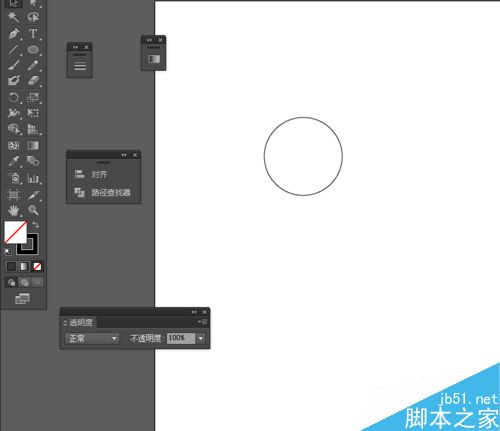Select the Rotate tool
The height and width of the screenshot is (431, 500).
tap(13, 98)
